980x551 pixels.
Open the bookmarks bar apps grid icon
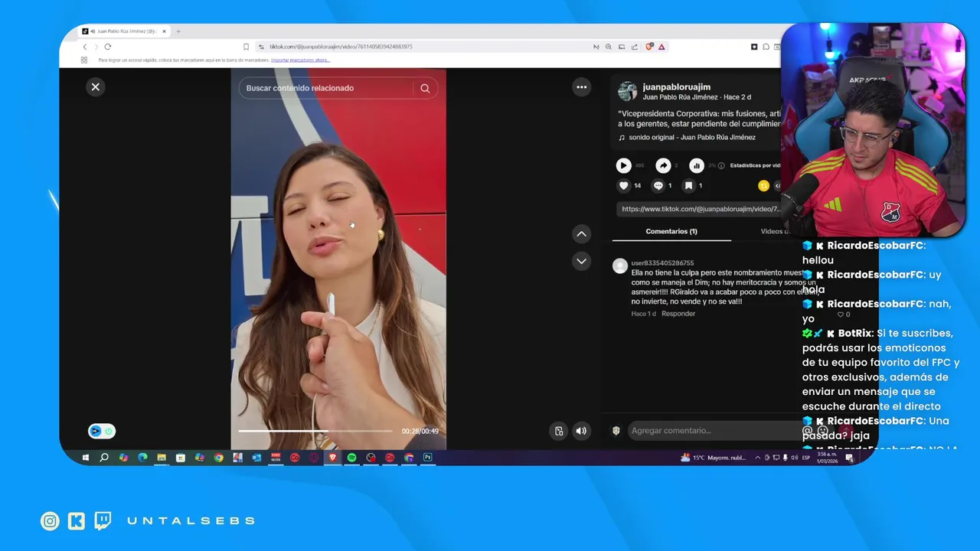coord(84,60)
